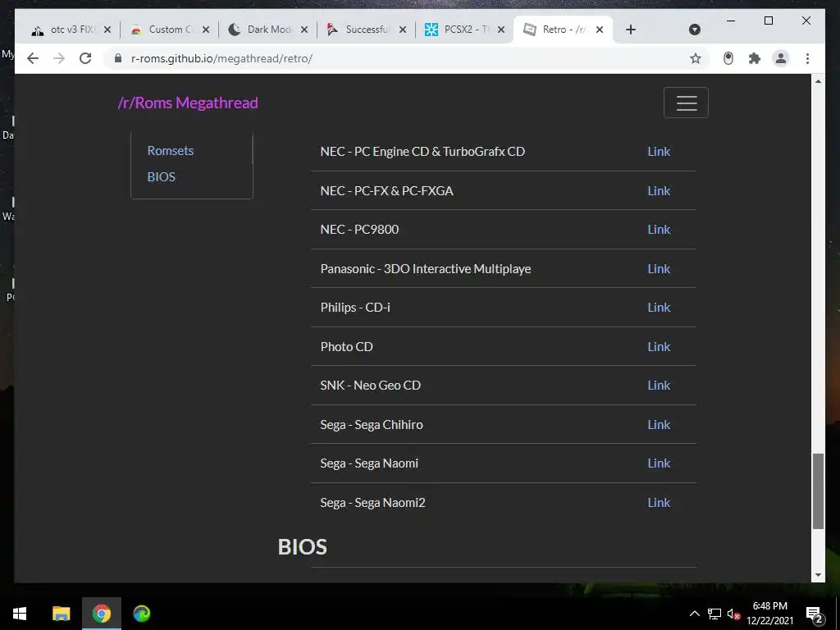Close the Retro tab
This screenshot has width=840, height=630.
pos(600,30)
